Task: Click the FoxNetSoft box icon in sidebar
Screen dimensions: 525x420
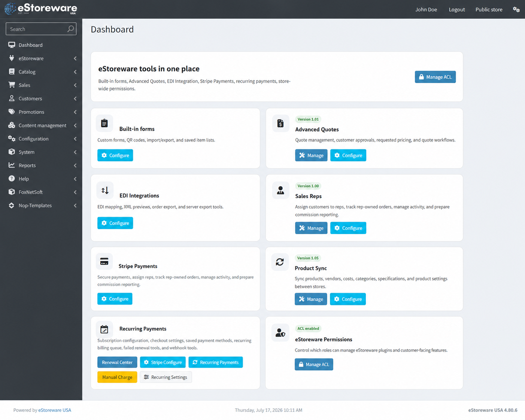Action: (x=12, y=192)
